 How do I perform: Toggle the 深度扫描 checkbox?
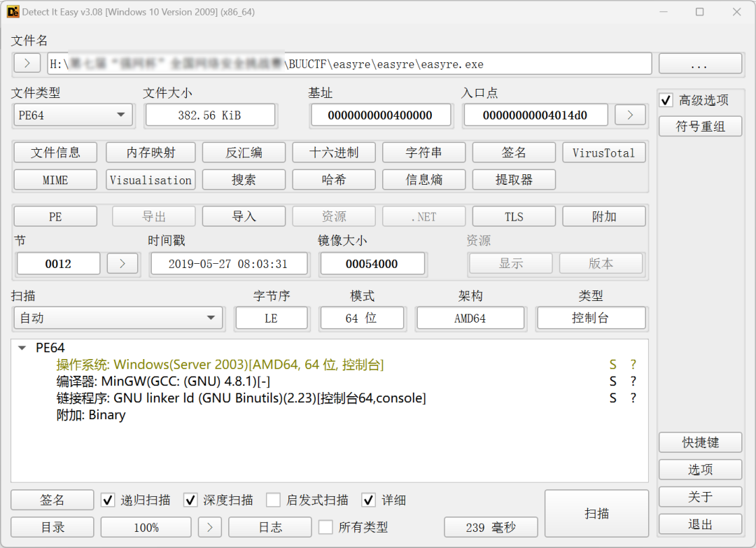pyautogui.click(x=190, y=500)
